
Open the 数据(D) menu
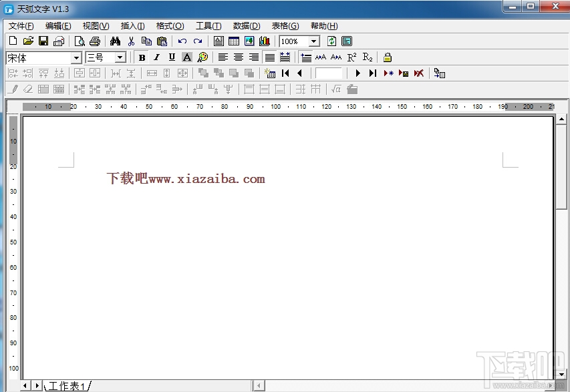(x=247, y=26)
